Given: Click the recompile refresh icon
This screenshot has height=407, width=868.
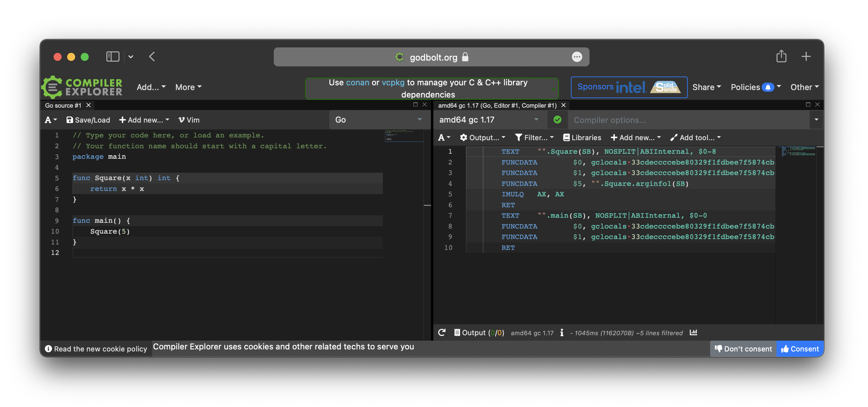Looking at the screenshot, I should pyautogui.click(x=441, y=333).
